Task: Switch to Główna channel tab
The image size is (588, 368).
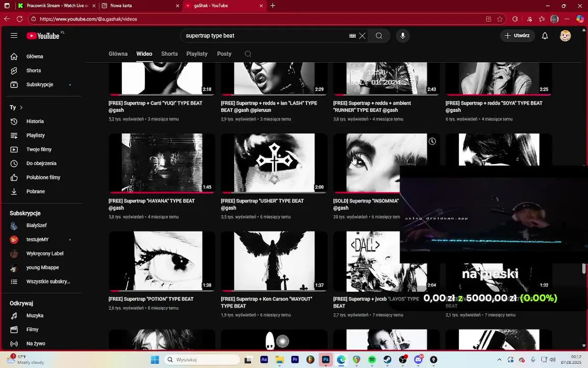Action: [118, 54]
